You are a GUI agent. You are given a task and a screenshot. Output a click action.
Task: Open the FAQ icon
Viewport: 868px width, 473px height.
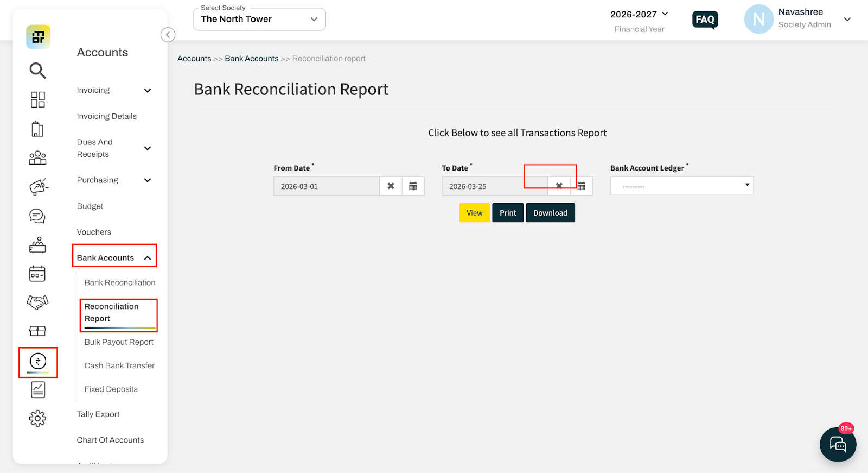click(705, 20)
